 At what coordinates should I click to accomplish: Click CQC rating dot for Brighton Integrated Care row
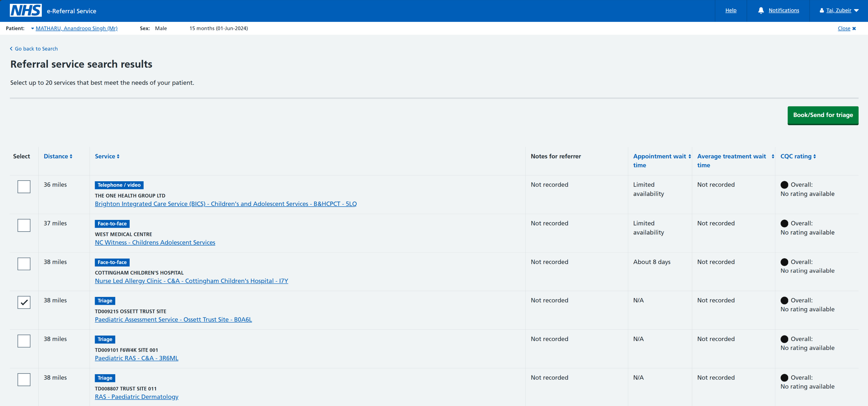[x=785, y=185]
